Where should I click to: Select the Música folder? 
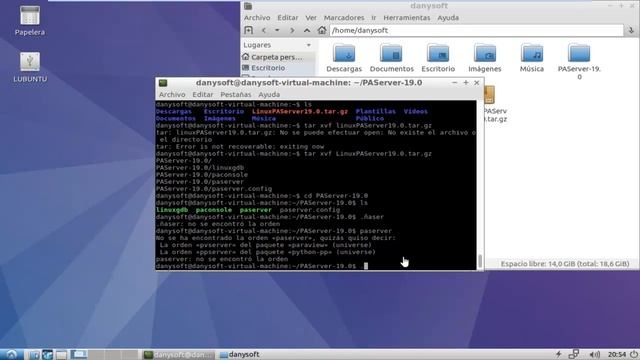pyautogui.click(x=531, y=58)
